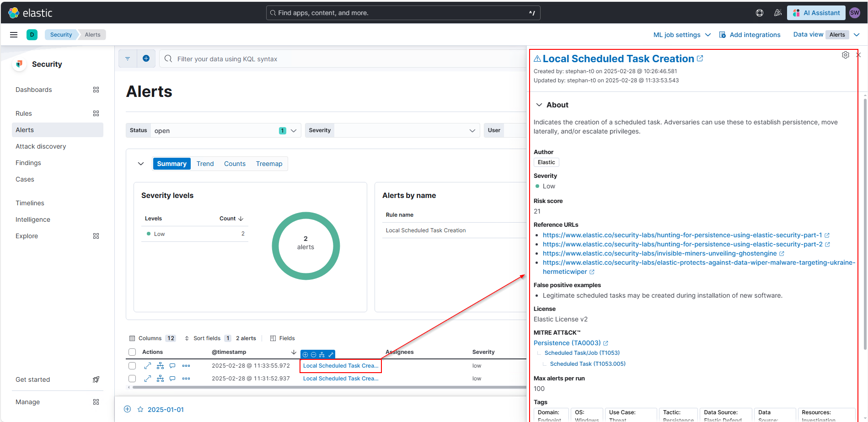Image resolution: width=868 pixels, height=422 pixels.
Task: Analyze event for the 11:31:52.937 alert
Action: (x=160, y=379)
